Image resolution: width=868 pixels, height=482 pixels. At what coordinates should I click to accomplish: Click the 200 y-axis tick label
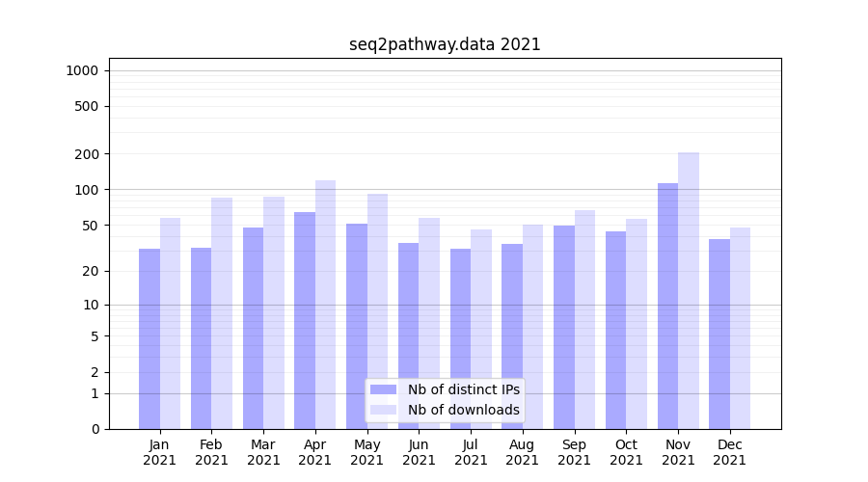coord(88,154)
